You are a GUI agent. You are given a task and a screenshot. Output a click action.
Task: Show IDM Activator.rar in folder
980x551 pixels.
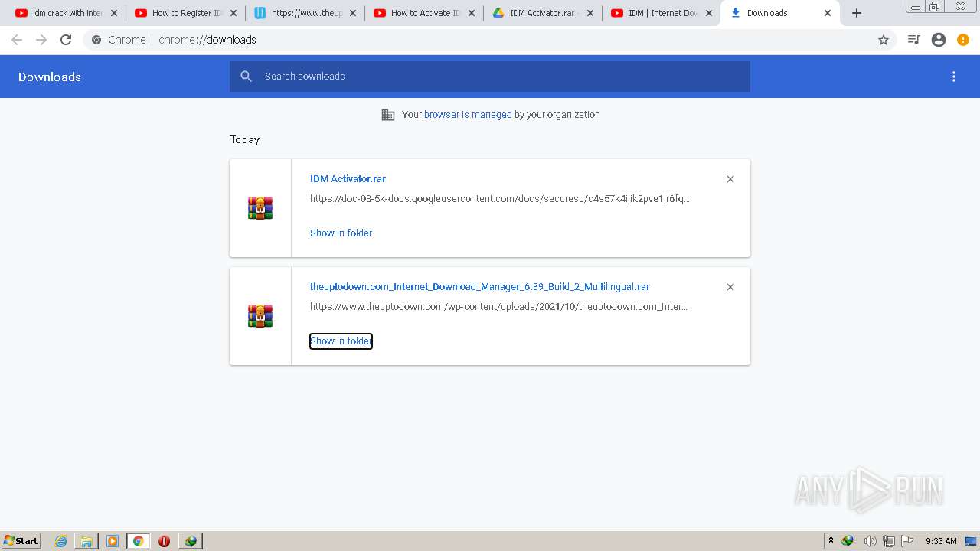click(341, 233)
